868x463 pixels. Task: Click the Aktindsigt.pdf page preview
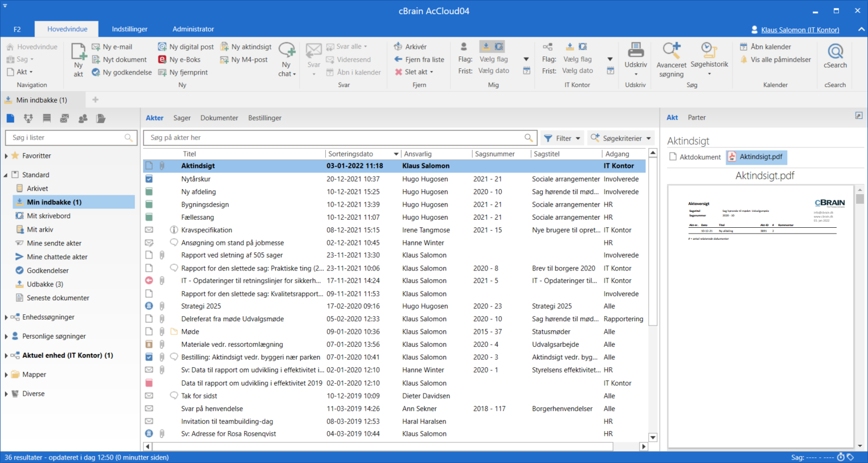click(761, 316)
